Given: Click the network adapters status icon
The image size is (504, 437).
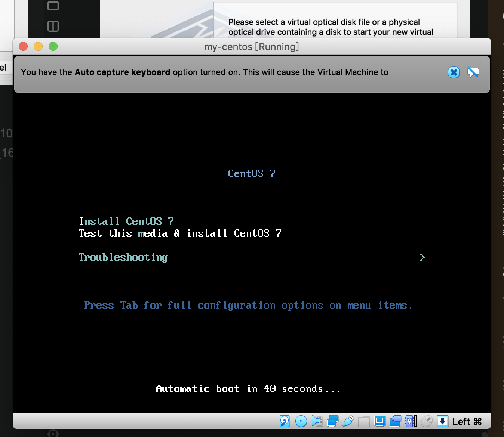Looking at the screenshot, I should click(x=332, y=421).
